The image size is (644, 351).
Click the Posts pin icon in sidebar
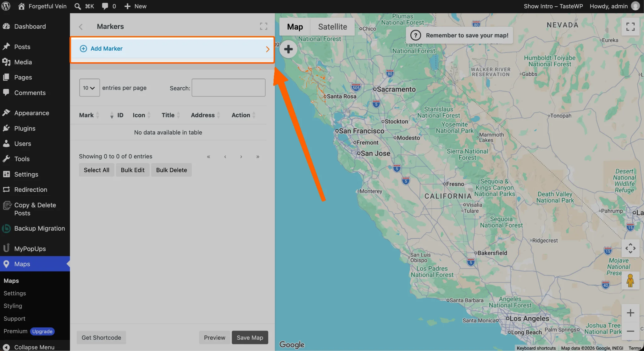click(x=6, y=47)
